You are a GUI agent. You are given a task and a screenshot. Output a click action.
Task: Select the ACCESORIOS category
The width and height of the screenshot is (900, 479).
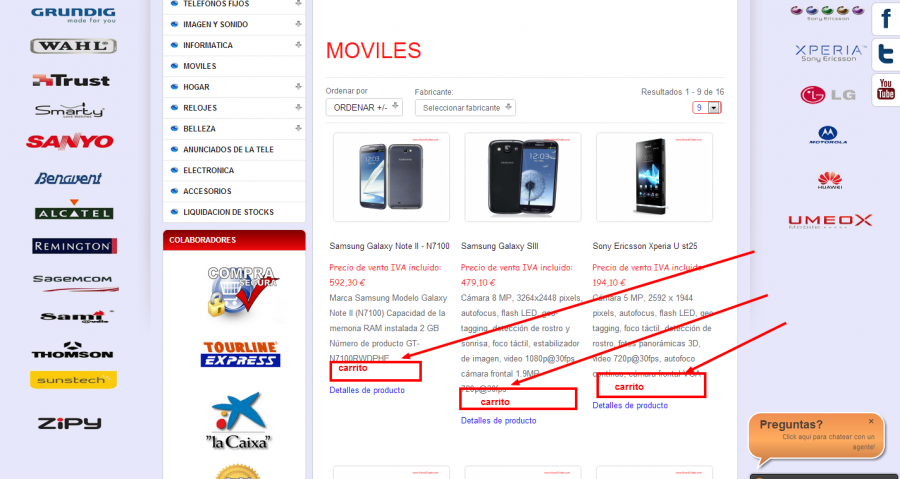coord(207,191)
